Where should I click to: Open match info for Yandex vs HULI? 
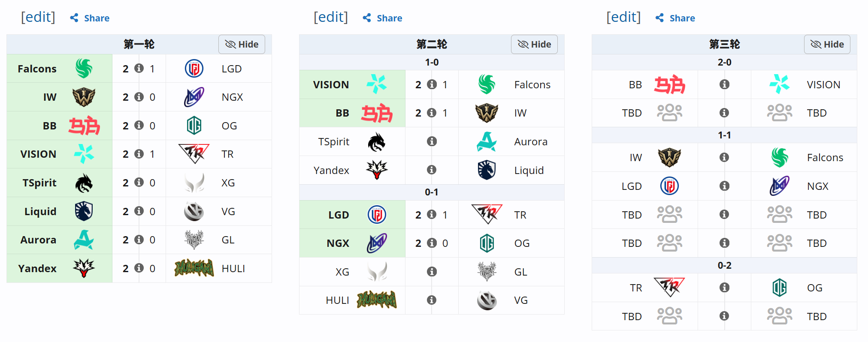coord(139,268)
